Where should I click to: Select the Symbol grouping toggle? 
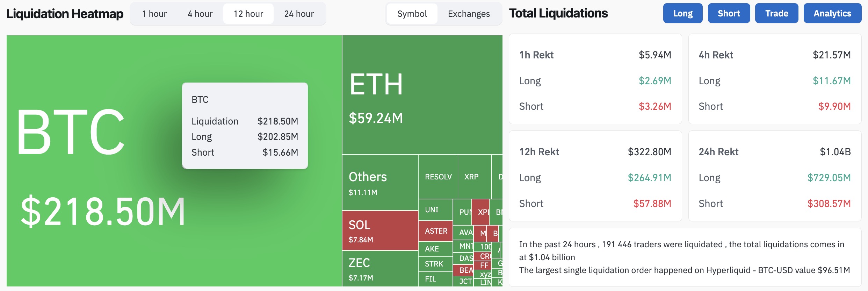point(412,14)
